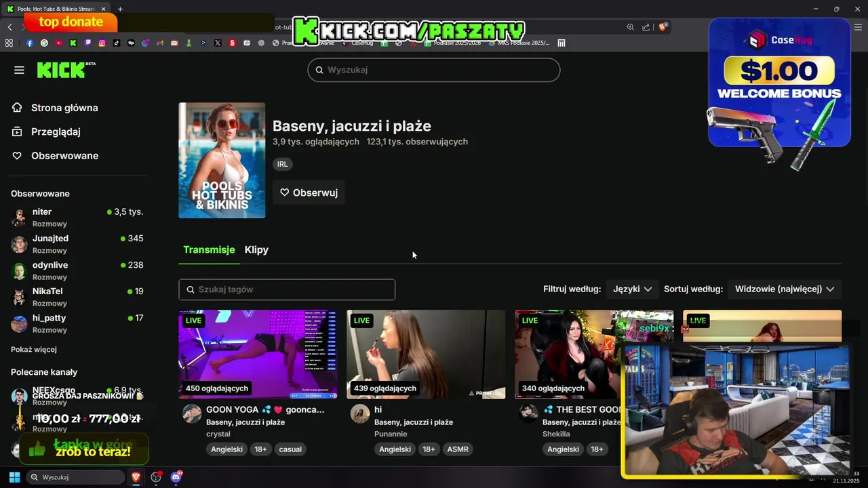The height and width of the screenshot is (488, 868).
Task: Click the search icon in the tag field
Action: (x=191, y=289)
